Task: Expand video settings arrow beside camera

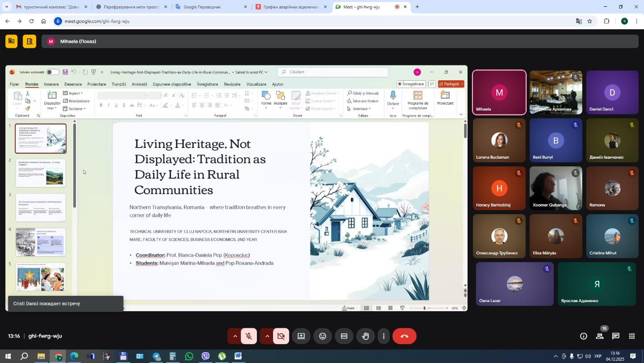Action: coord(267,336)
